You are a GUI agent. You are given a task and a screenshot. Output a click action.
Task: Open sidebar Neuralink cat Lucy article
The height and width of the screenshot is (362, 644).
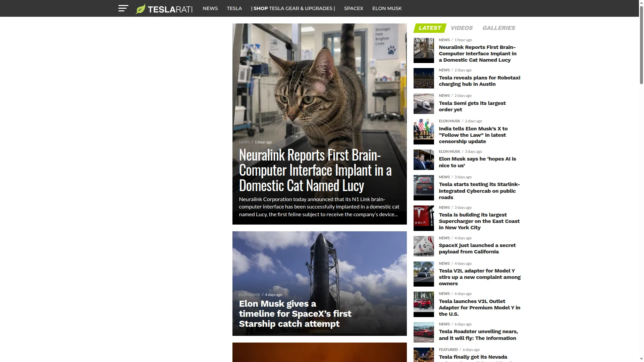[x=478, y=54]
